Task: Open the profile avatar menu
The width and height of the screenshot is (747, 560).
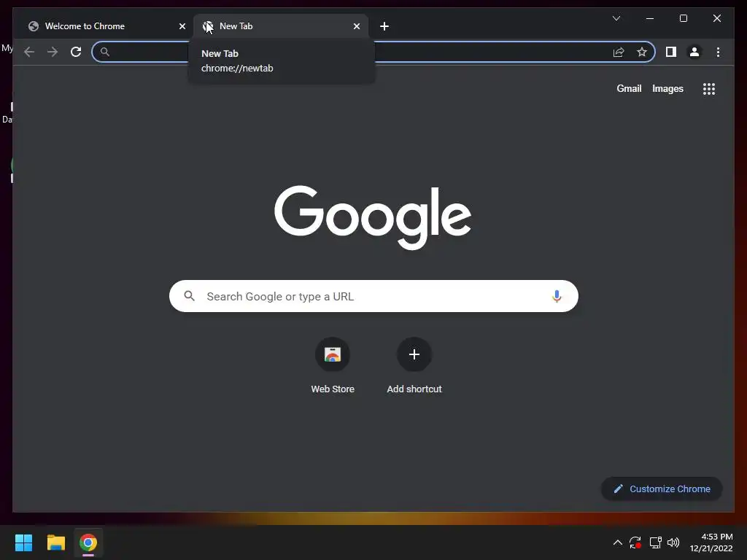Action: (x=694, y=52)
